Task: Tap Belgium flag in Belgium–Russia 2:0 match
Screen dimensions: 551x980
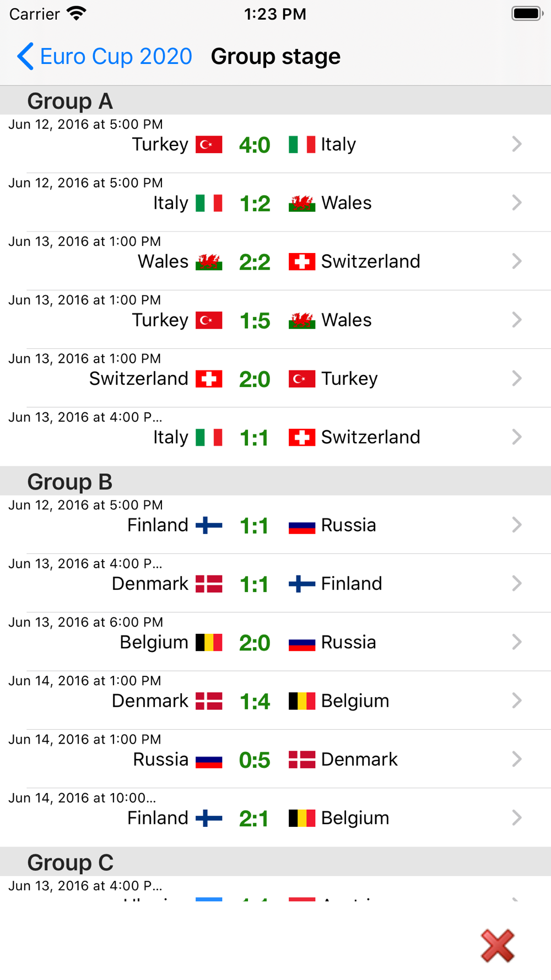Action: pyautogui.click(x=209, y=643)
